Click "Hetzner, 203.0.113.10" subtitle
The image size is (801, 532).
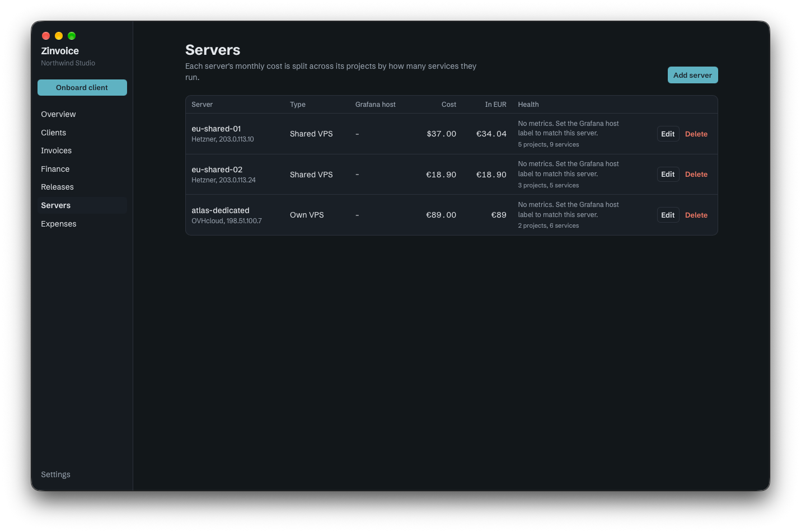pyautogui.click(x=223, y=139)
